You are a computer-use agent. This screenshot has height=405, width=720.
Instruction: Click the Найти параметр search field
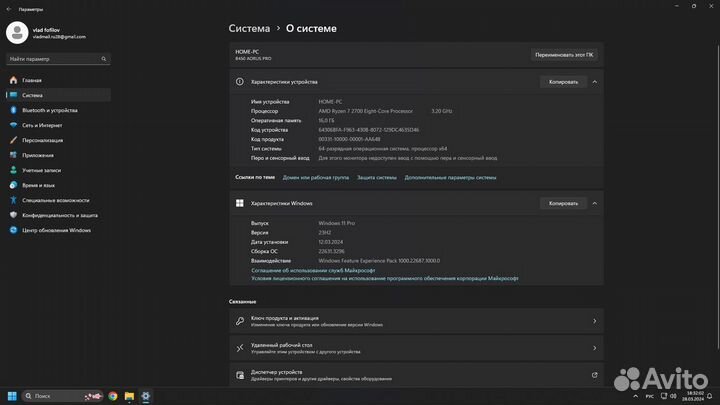(58, 59)
